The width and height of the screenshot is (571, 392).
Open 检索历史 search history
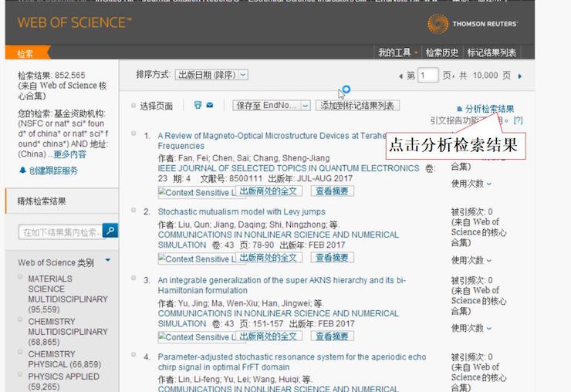click(442, 52)
